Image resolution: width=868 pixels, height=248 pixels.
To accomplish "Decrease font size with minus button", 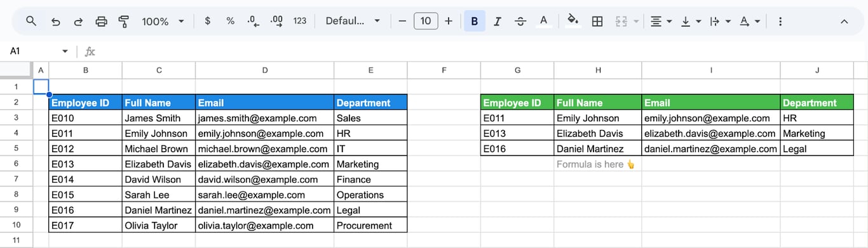I will pyautogui.click(x=402, y=21).
